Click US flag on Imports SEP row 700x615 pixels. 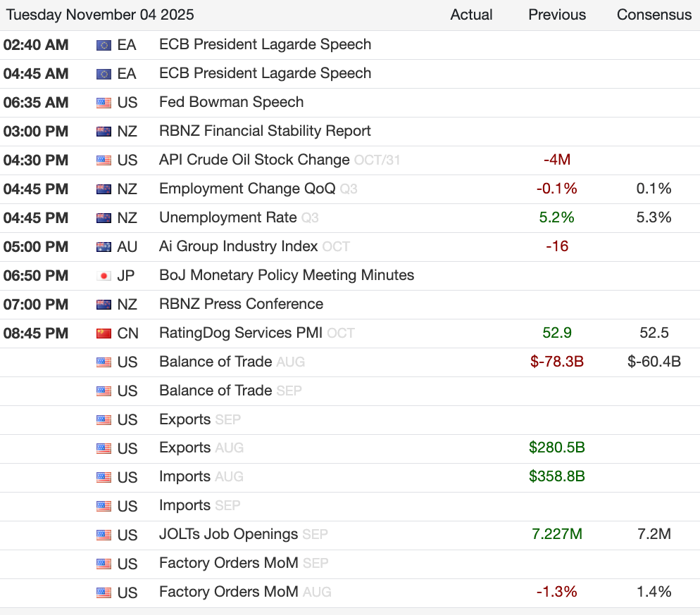(x=104, y=506)
